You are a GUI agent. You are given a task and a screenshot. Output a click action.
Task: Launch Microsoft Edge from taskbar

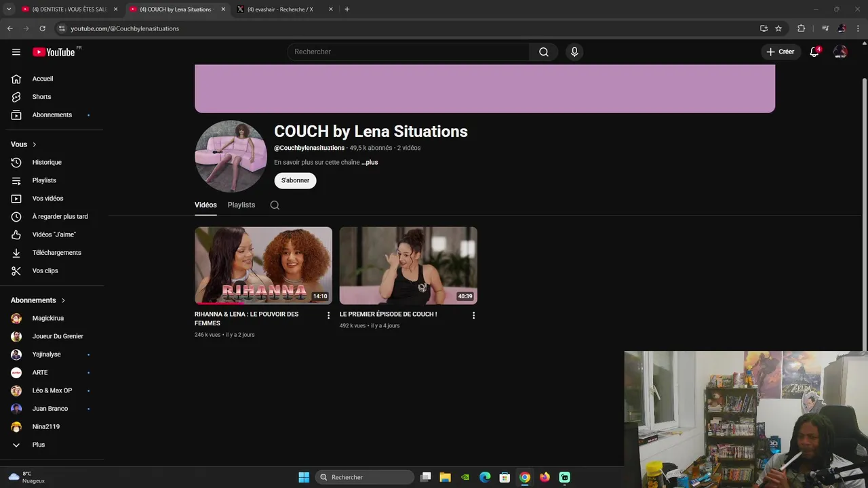[485, 477]
